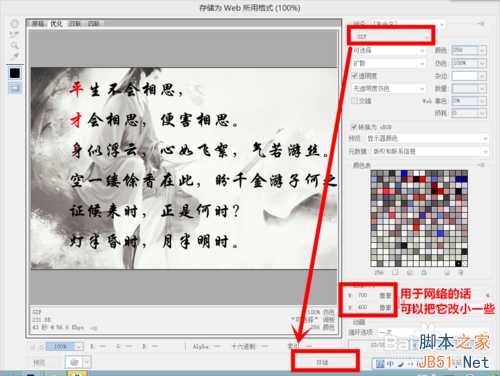Click the 颜色 count field
This screenshot has width=500, height=376.
click(465, 50)
